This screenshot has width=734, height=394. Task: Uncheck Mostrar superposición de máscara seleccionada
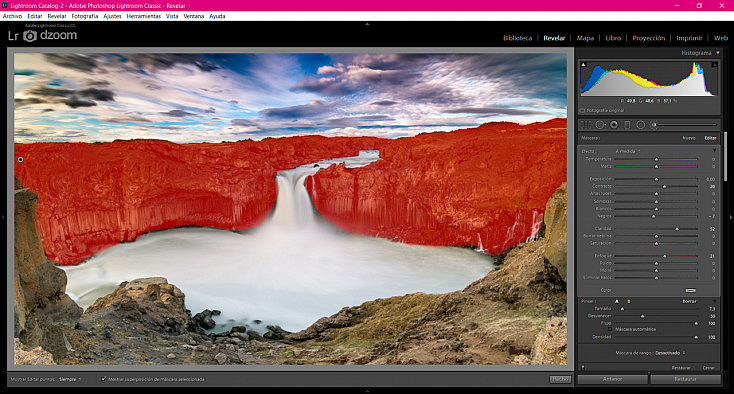click(x=103, y=379)
